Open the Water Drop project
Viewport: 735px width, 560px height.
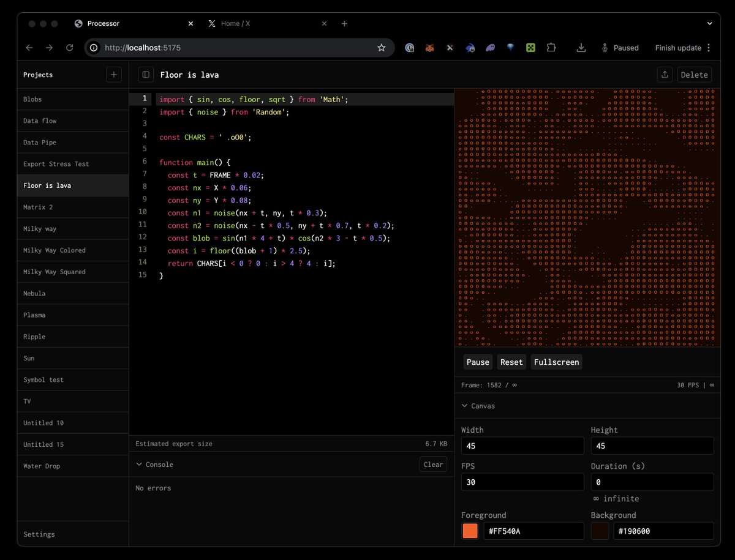(x=73, y=466)
